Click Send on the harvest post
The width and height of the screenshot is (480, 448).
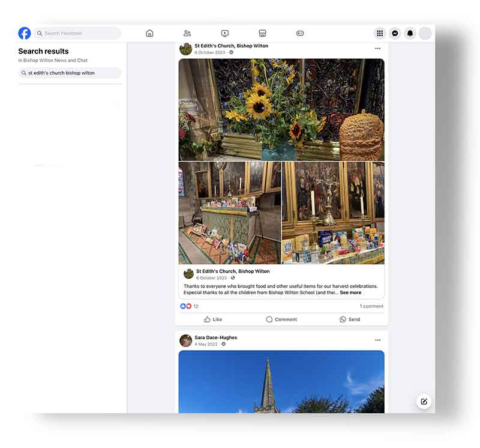pyautogui.click(x=350, y=319)
